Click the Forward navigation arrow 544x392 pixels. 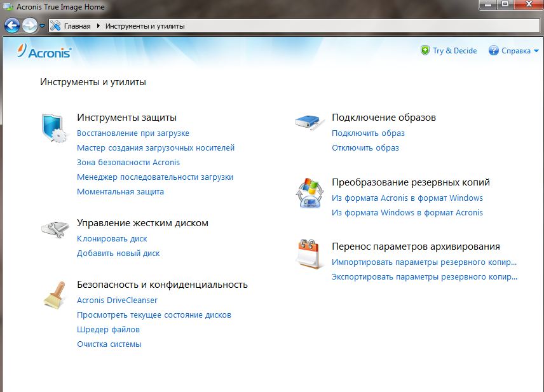point(30,25)
